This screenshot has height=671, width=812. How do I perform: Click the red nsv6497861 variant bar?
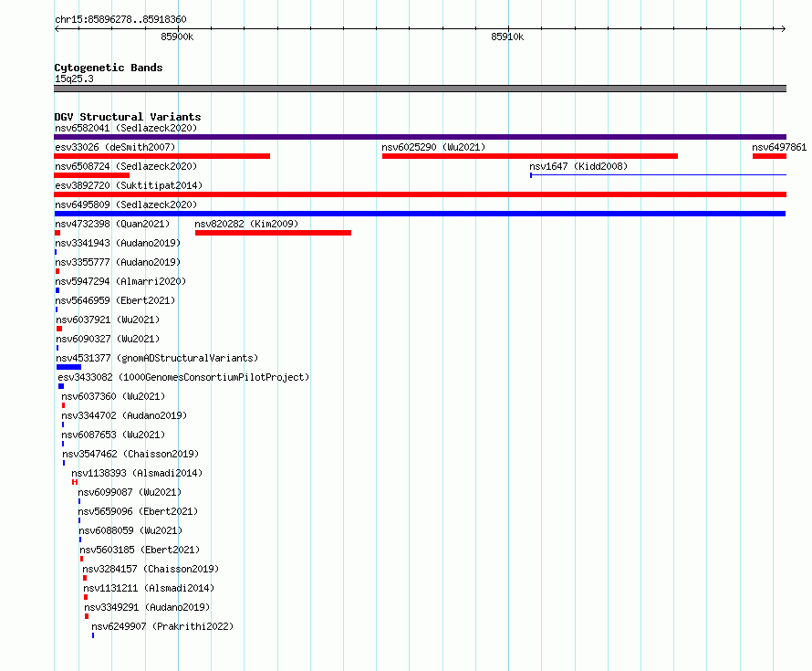tap(769, 156)
